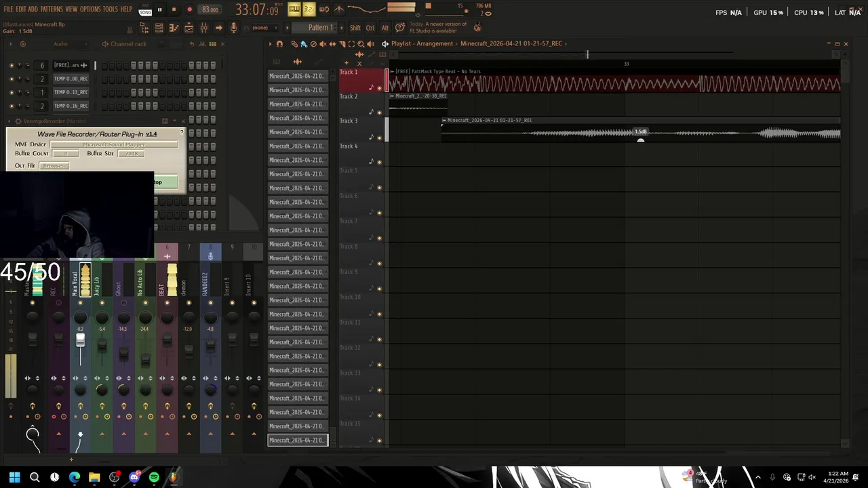
Task: Select FattMack Type Beat clip on Track 1
Action: [x=614, y=81]
